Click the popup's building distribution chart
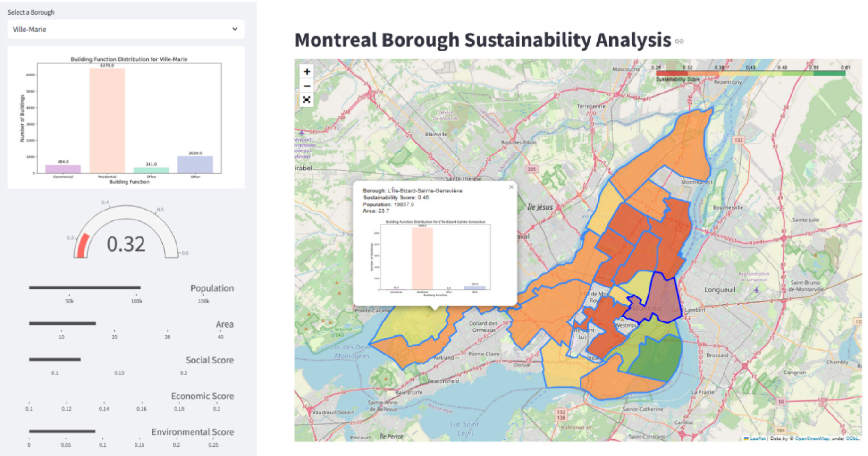 point(435,257)
